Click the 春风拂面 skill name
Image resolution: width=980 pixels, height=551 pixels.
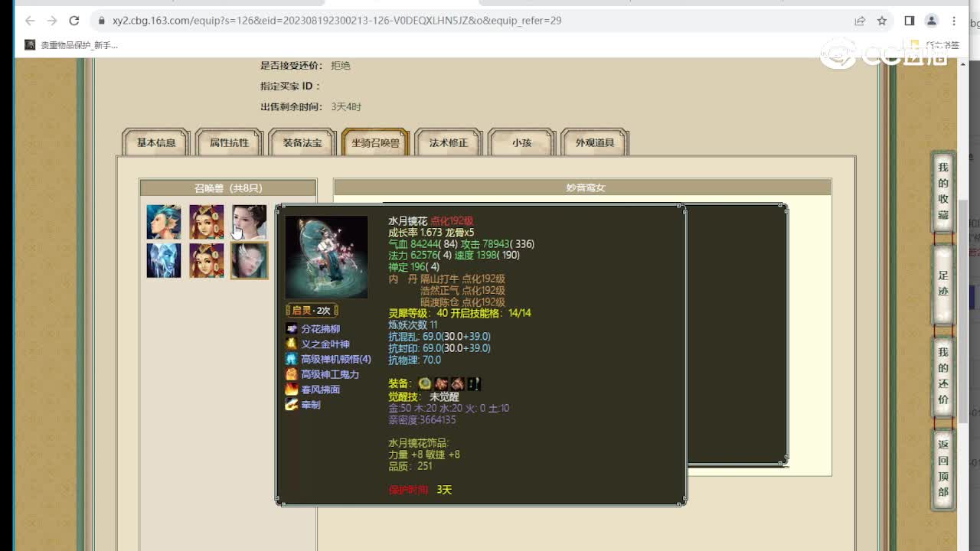pos(320,390)
